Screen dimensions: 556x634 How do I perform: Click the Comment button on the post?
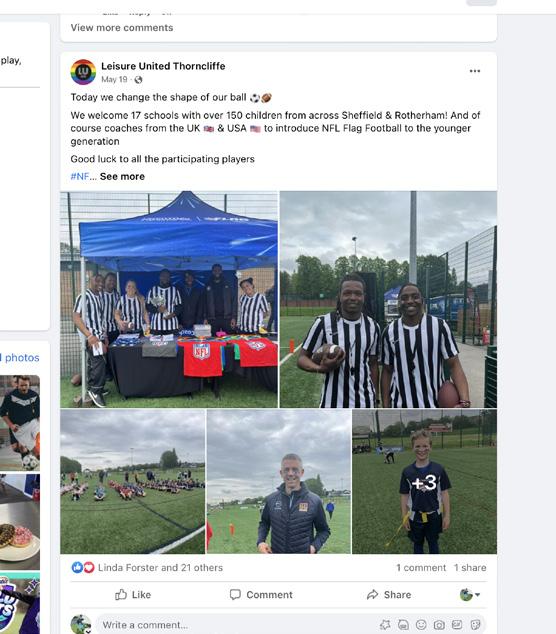point(261,595)
